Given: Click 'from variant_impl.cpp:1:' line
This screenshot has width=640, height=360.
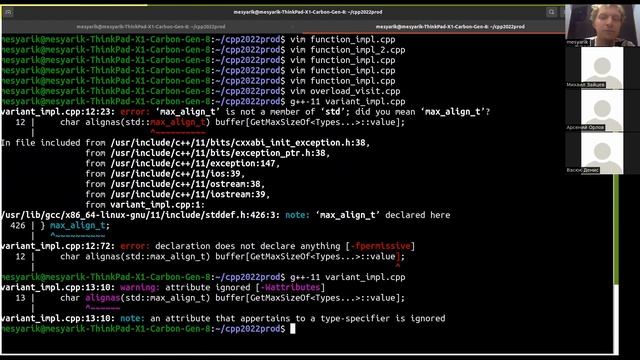Looking at the screenshot, I should [145, 204].
